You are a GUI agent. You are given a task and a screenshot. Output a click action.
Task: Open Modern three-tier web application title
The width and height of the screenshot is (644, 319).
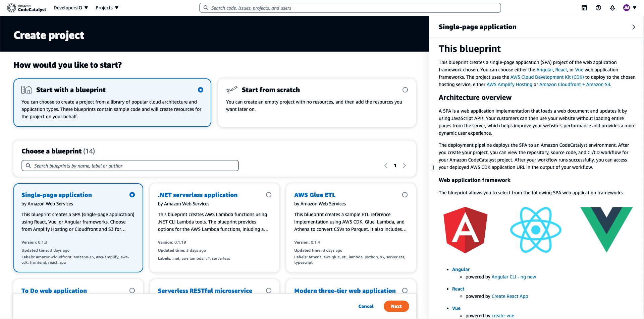(x=345, y=291)
